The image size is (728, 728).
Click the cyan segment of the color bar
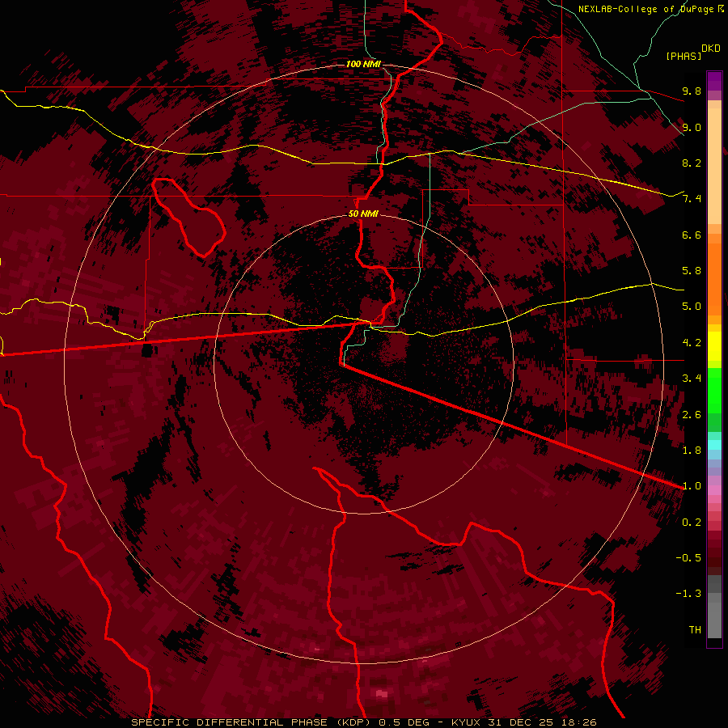click(714, 445)
